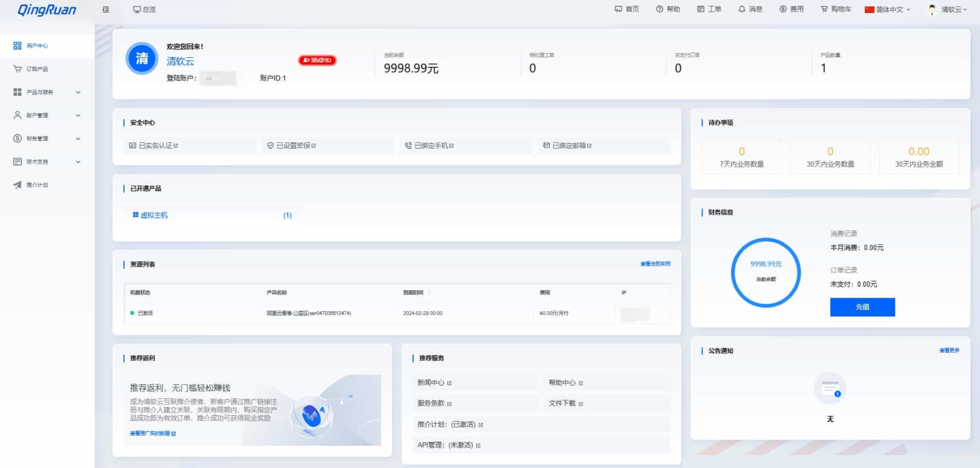The height and width of the screenshot is (468, 980).
Task: Open the 总览 overview tab
Action: pyautogui.click(x=144, y=9)
